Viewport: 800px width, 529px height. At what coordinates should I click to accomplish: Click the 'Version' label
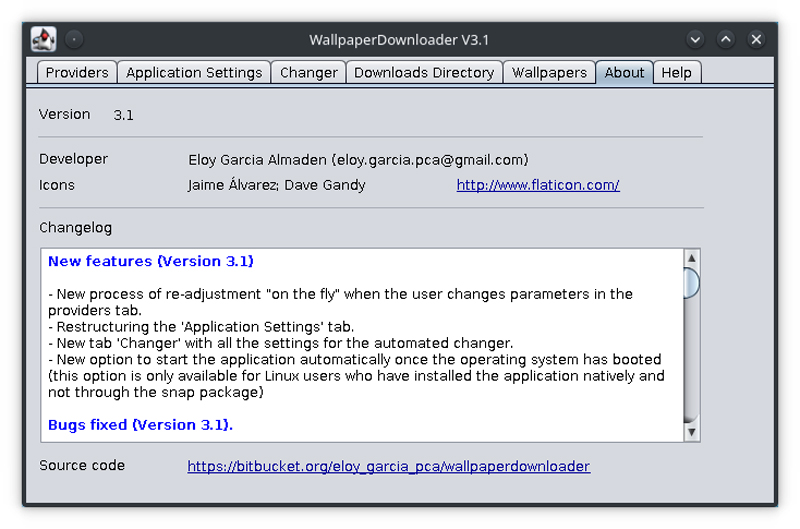64,114
